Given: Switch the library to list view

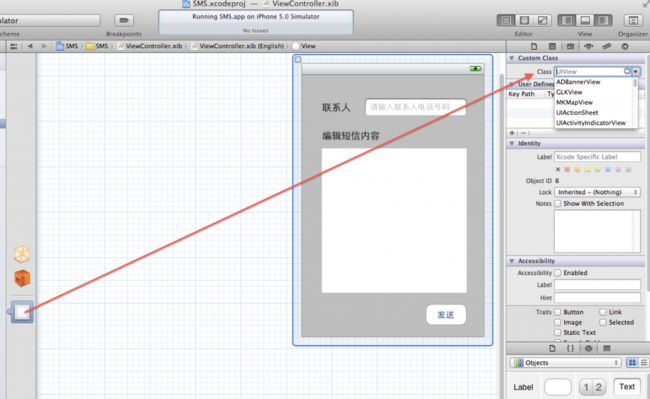Looking at the screenshot, I should [643, 363].
